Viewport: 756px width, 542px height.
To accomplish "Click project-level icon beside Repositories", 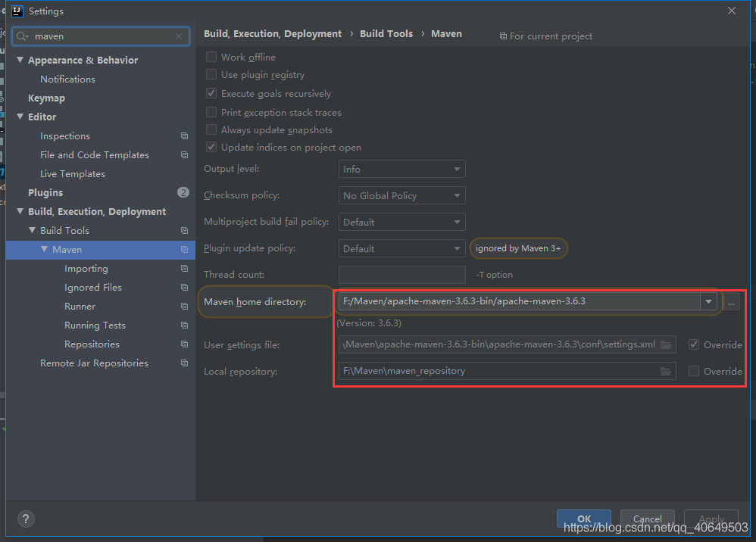I will coord(184,344).
